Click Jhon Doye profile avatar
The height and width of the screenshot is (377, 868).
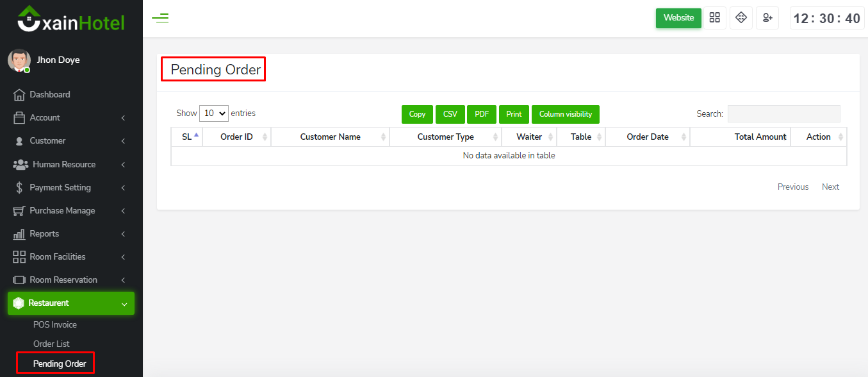pos(19,60)
